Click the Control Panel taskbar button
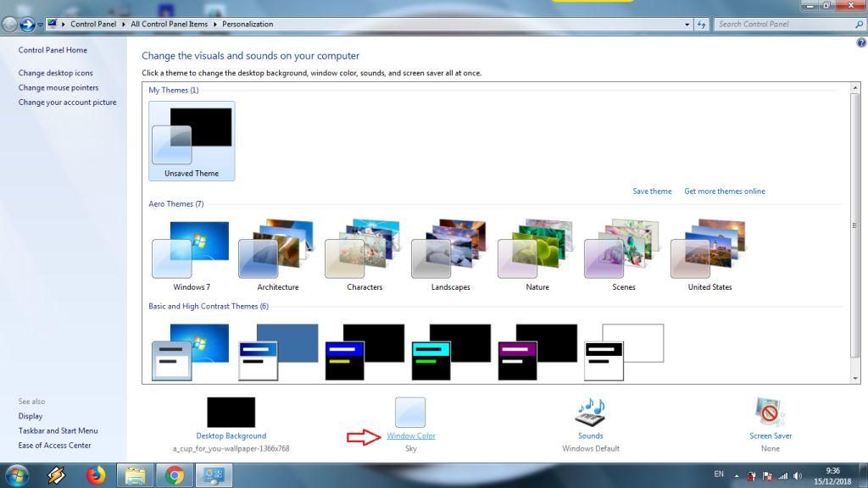The height and width of the screenshot is (488, 868). pyautogui.click(x=214, y=475)
